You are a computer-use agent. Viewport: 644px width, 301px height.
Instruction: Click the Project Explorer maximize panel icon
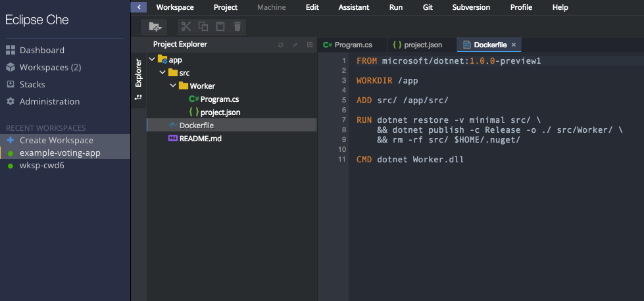(x=310, y=45)
